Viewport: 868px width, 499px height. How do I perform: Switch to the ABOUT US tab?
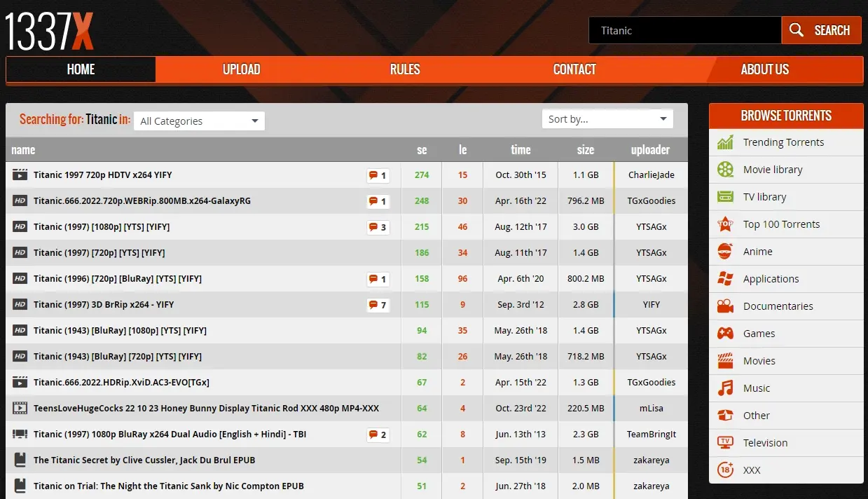pyautogui.click(x=764, y=69)
